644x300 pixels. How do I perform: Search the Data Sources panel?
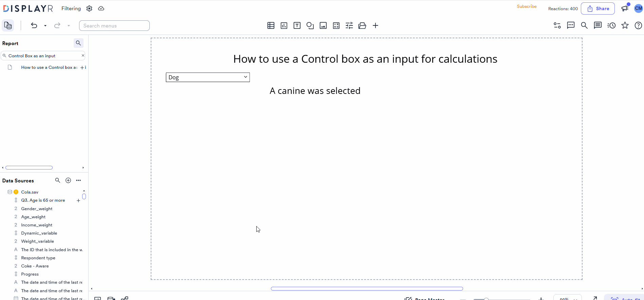point(58,180)
